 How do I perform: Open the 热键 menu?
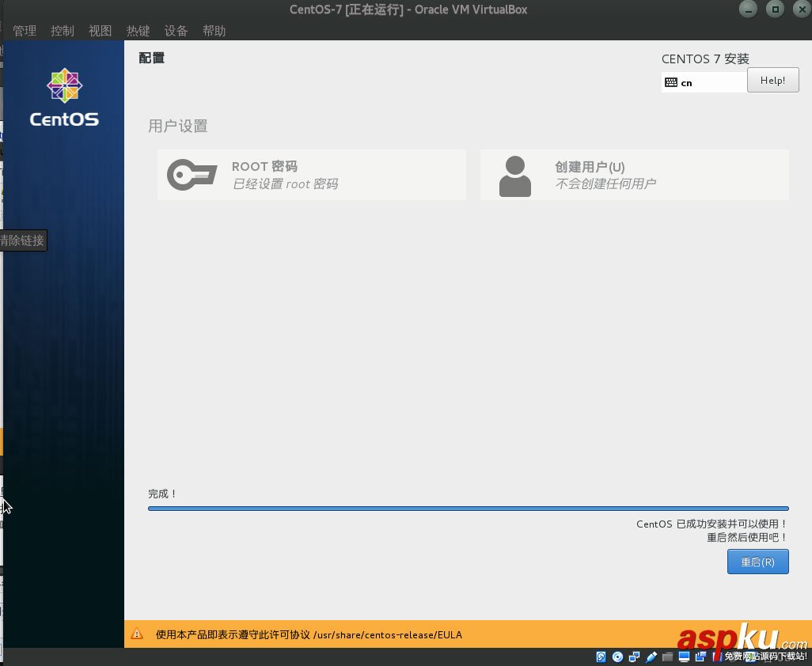tap(138, 30)
